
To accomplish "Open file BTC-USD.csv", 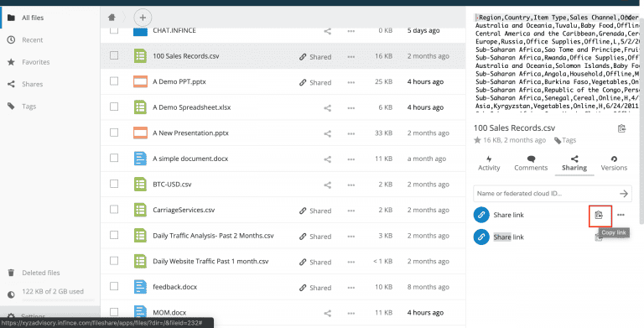I will coord(172,185).
